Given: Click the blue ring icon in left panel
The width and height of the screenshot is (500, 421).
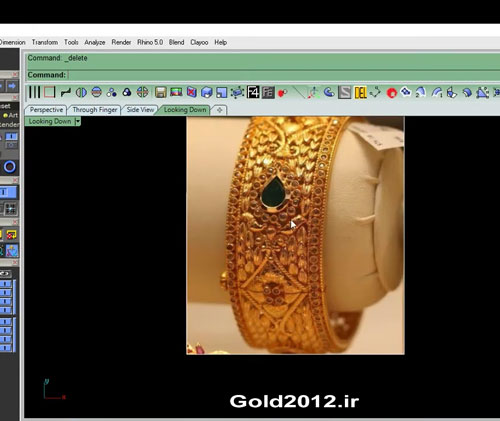Looking at the screenshot, I should (x=10, y=167).
